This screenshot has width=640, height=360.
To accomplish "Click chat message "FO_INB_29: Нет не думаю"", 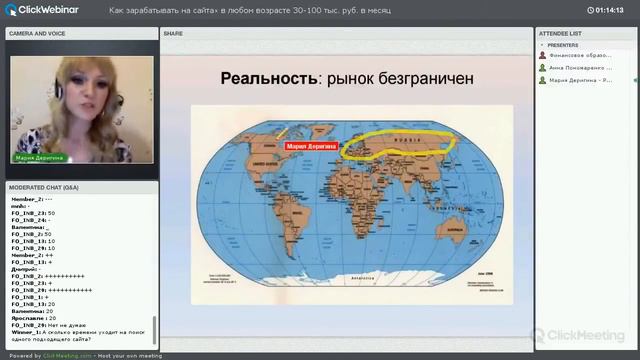I will [49, 325].
